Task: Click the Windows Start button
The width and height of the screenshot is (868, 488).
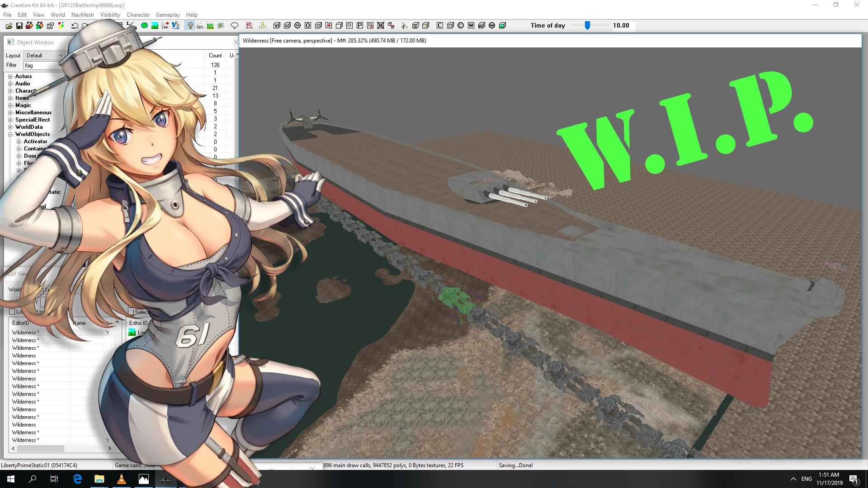Action: click(x=11, y=479)
